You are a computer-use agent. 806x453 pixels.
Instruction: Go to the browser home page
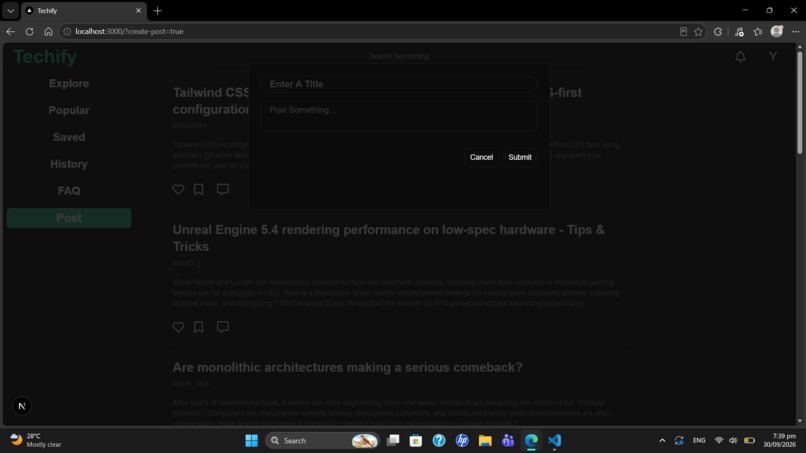[x=48, y=31]
